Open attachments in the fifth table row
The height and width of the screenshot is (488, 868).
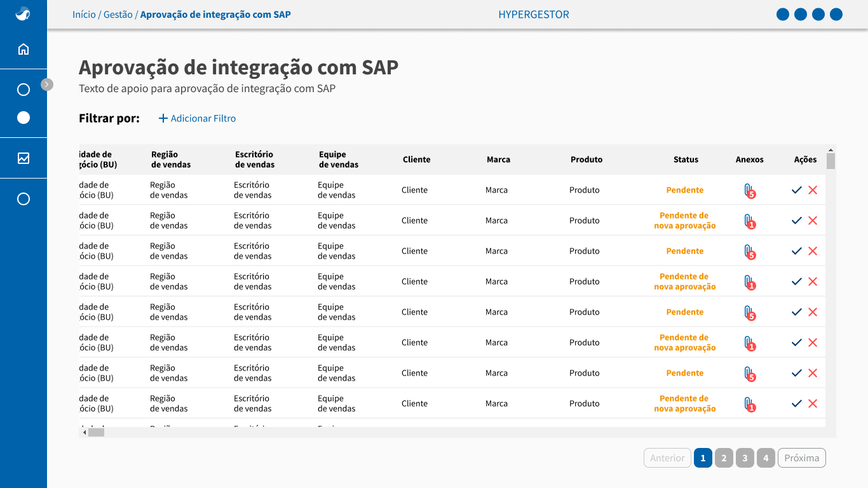(749, 313)
